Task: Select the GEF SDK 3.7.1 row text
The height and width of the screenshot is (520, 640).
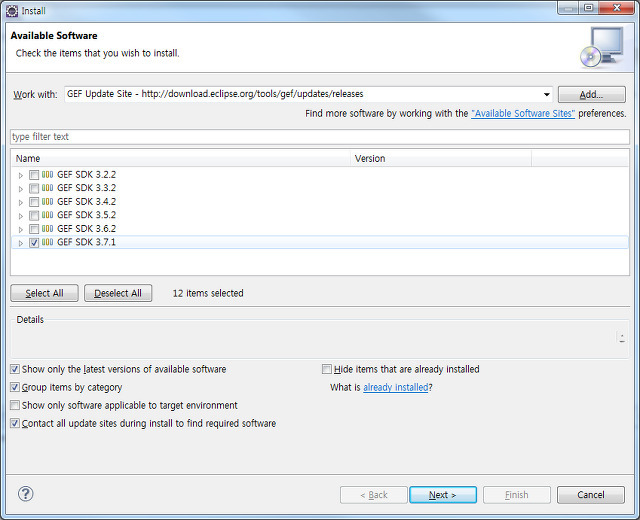Action: click(x=87, y=242)
